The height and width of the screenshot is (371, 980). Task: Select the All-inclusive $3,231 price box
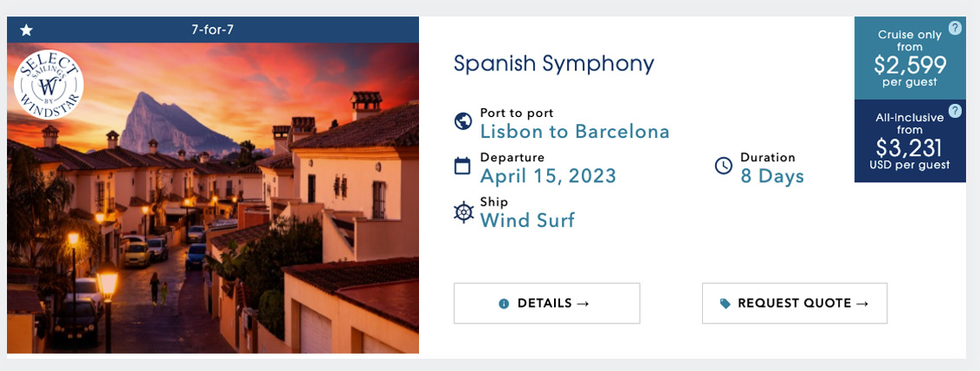pos(909,142)
